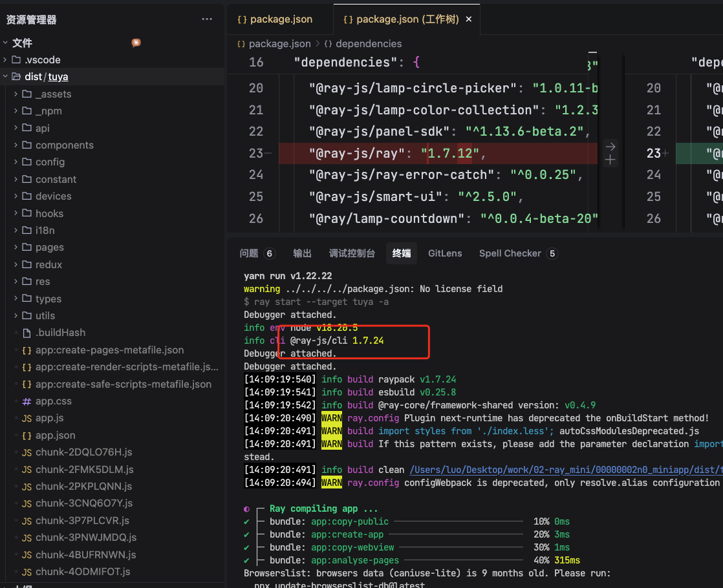This screenshot has width=723, height=588.
Task: Close the package.json (工作树) tab
Action: click(469, 19)
